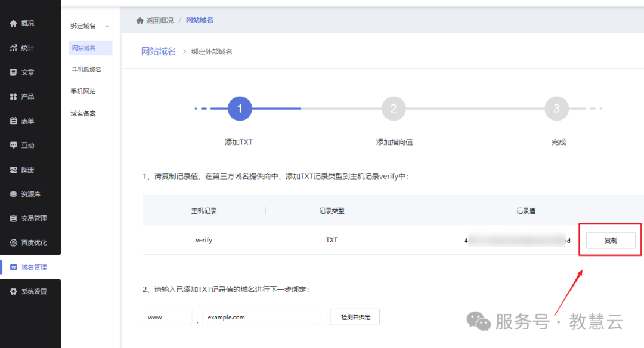The width and height of the screenshot is (644, 348).
Task: Collapse the 绑定域名 section arrow
Action: click(107, 26)
